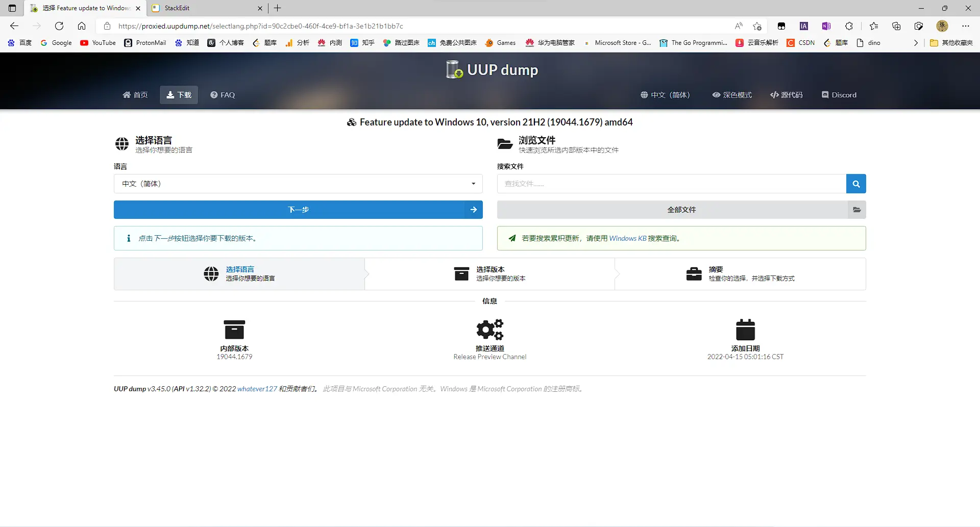Click the 浏览文件 open folder icon

[x=505, y=144]
